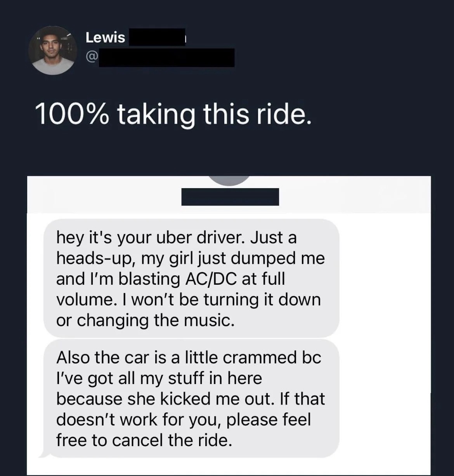
Task: Select the second bubble about the crammed car
Action: tap(191, 398)
